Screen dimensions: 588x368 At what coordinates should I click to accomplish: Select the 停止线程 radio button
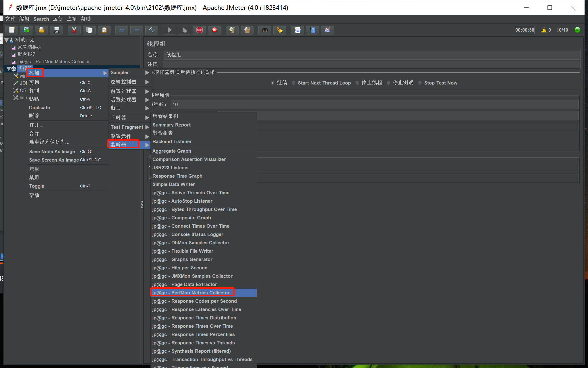(x=357, y=83)
